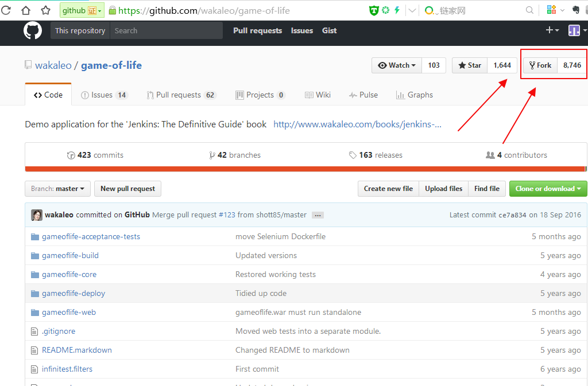Screen dimensions: 588x386
Task: Open the Clone or download dropdown
Action: click(548, 189)
